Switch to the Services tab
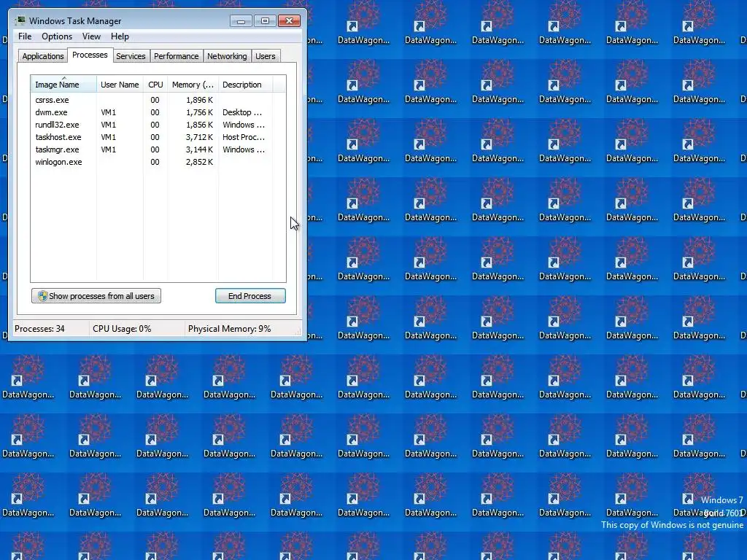Image resolution: width=747 pixels, height=560 pixels. pyautogui.click(x=131, y=56)
